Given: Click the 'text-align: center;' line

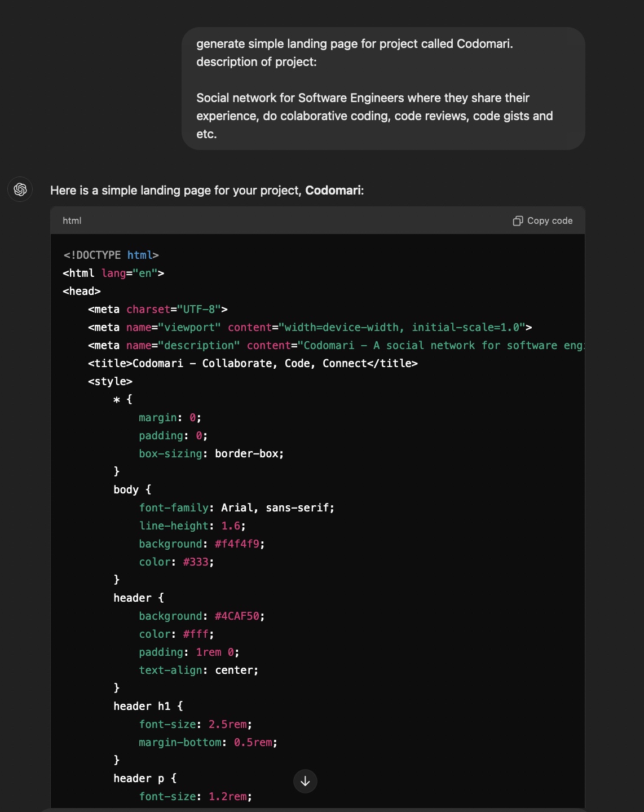Looking at the screenshot, I should (x=199, y=670).
